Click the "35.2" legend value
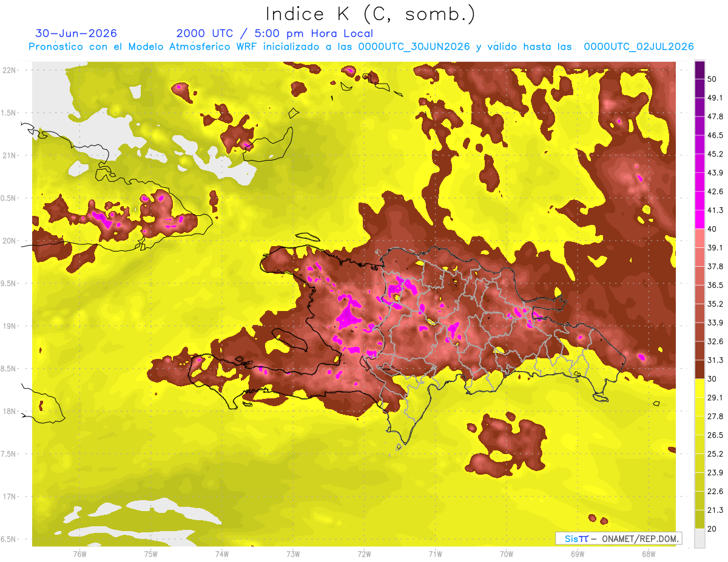This screenshot has width=728, height=562. 716,304
